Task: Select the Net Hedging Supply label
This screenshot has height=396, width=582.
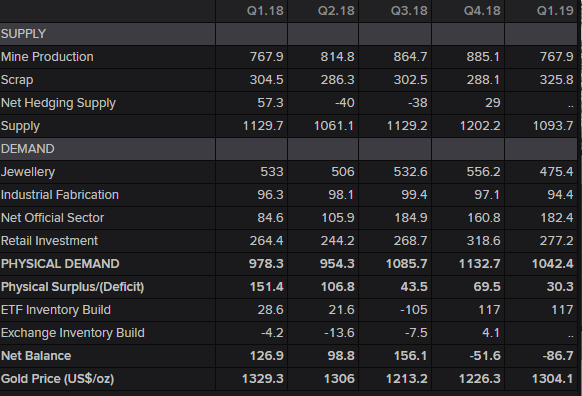Action: (x=58, y=103)
